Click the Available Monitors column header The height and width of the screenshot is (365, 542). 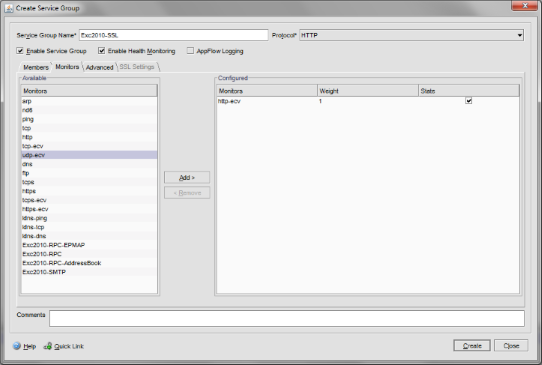(89, 91)
